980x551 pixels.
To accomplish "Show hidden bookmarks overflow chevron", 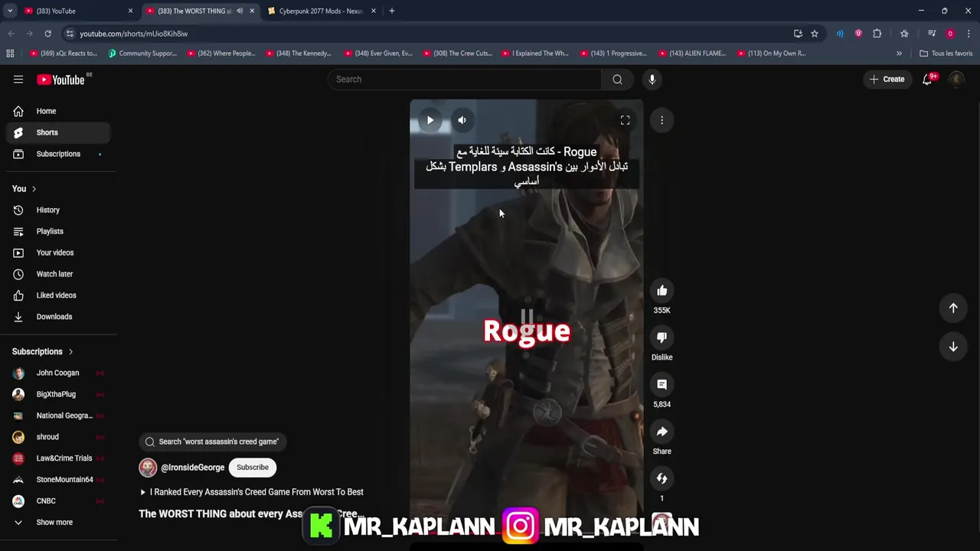I will coord(899,54).
